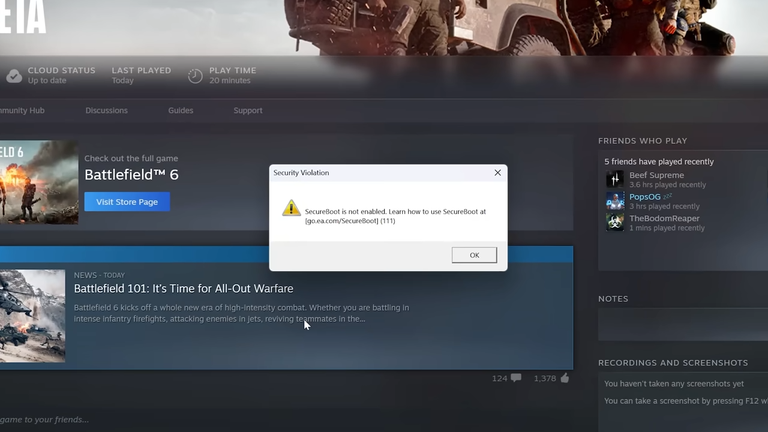Click the news article summary text
The width and height of the screenshot is (768, 432).
[x=241, y=313]
